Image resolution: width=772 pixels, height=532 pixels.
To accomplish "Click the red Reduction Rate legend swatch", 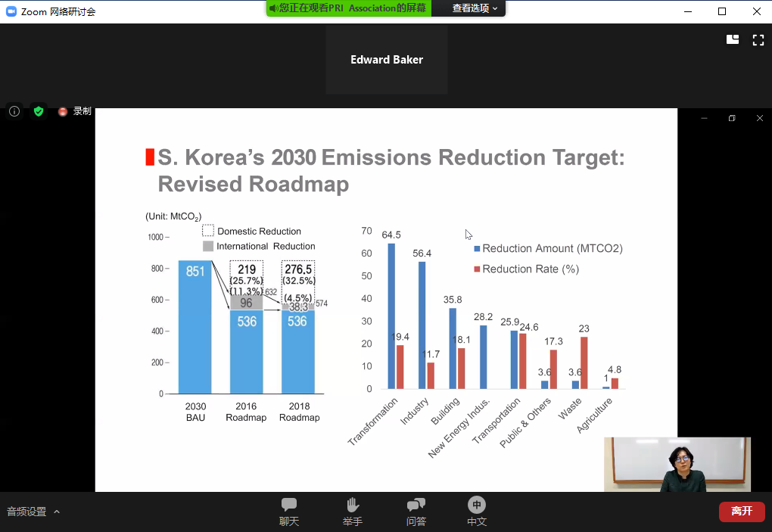I will point(477,269).
